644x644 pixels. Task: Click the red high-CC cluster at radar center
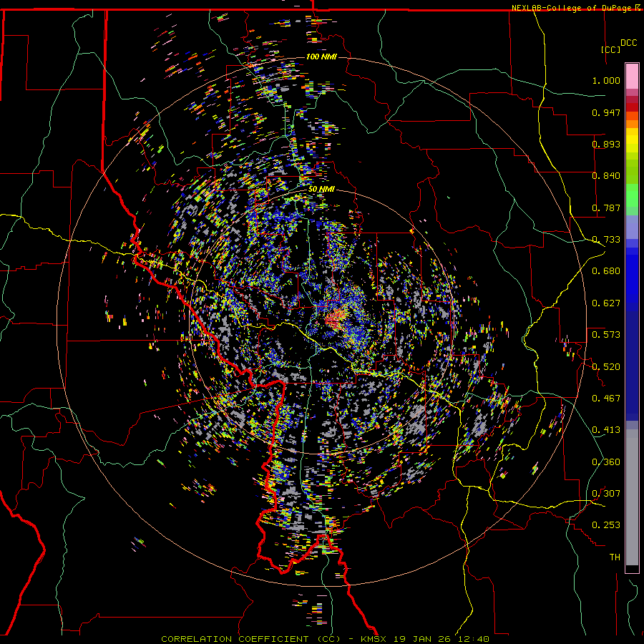[x=337, y=318]
